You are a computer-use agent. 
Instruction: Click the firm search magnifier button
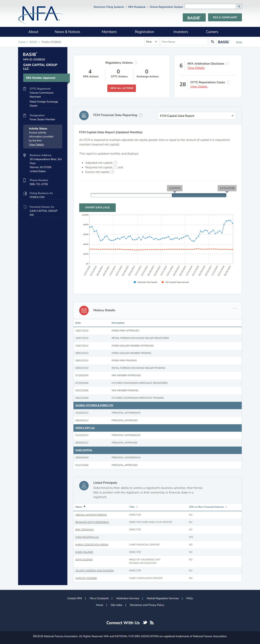point(212,42)
